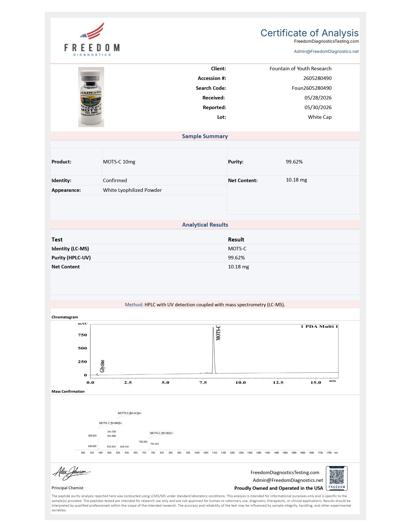Click Admin@FreedomDiagnostics.net email in footer

click(288, 480)
